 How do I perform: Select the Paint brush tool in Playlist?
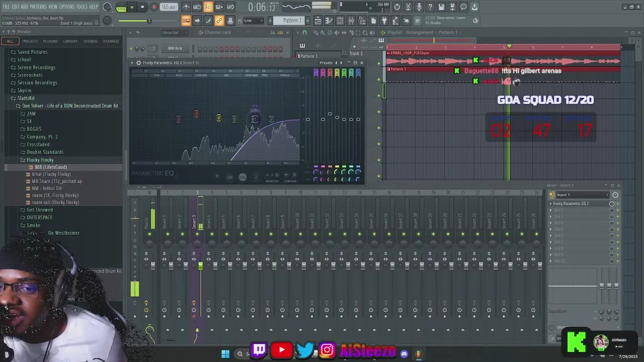click(323, 33)
